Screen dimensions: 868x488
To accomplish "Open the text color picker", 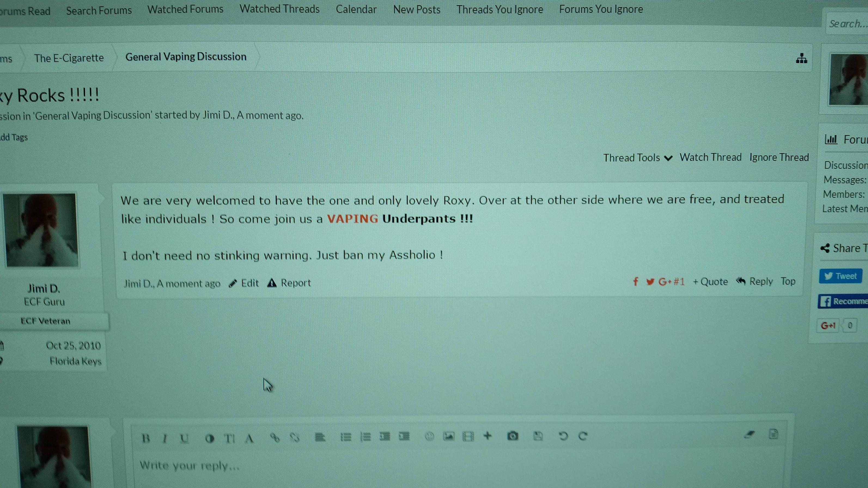I will click(x=210, y=438).
